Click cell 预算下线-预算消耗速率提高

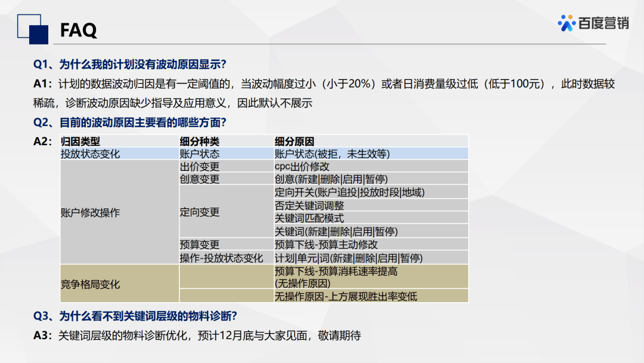[x=371, y=276]
